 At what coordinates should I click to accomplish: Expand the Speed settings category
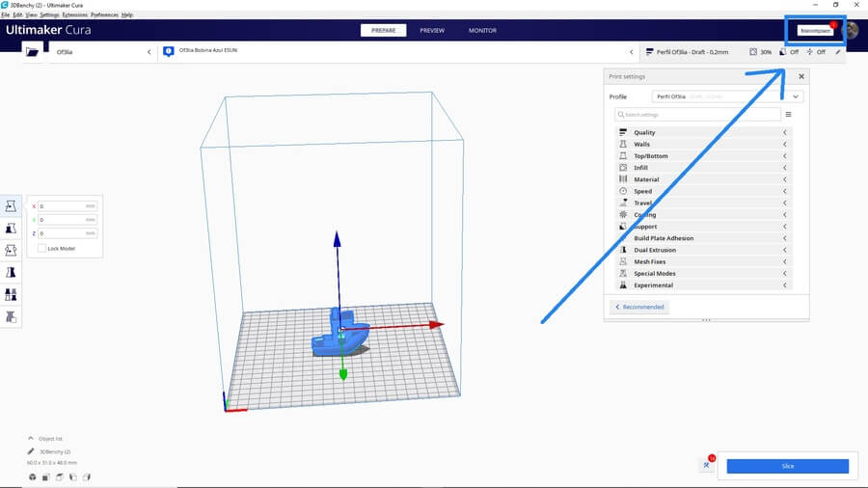point(704,191)
